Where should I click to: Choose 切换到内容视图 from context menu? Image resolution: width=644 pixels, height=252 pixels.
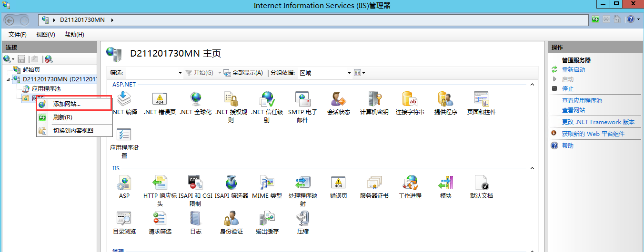pyautogui.click(x=74, y=130)
